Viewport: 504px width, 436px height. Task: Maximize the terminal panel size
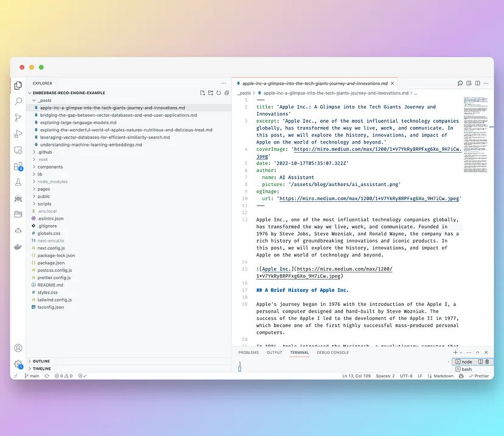click(478, 352)
